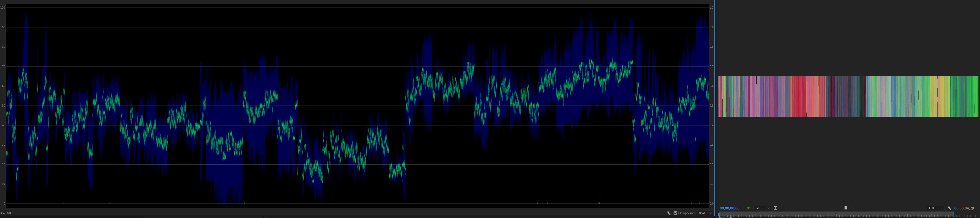
Task: Toggle the Clamp Signal checkbox
Action: coord(675,213)
